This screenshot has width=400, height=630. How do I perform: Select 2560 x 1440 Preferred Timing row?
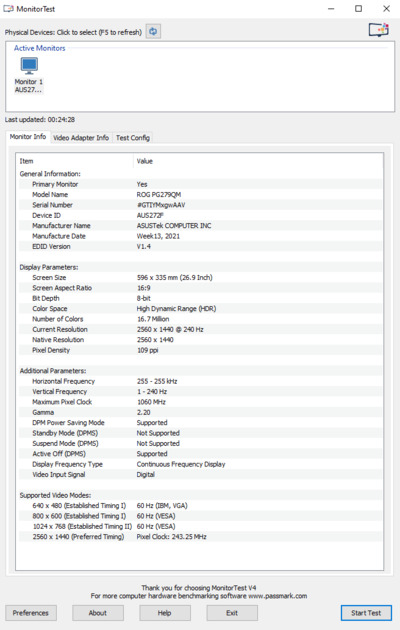[200, 537]
